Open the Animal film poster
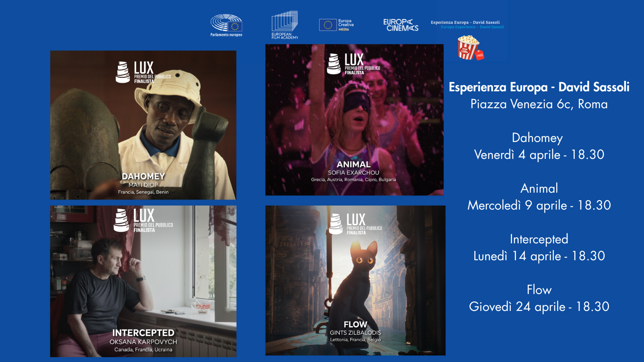 [x=354, y=120]
